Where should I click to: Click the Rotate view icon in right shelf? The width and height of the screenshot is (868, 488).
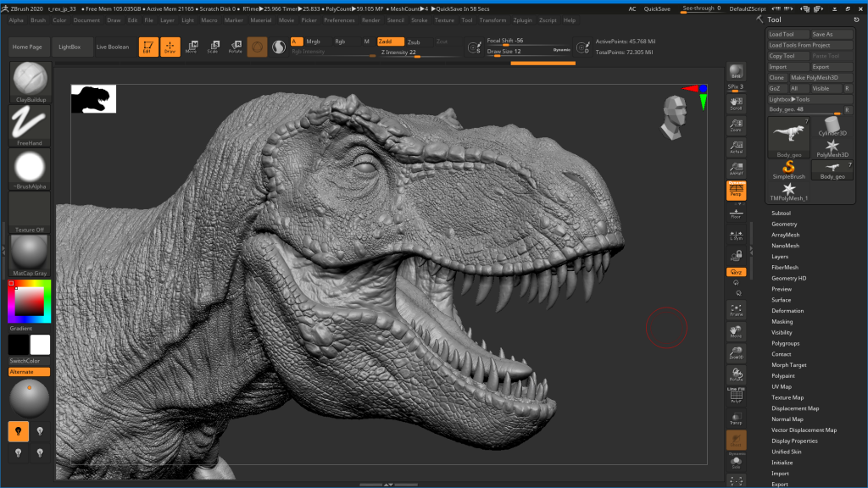736,374
